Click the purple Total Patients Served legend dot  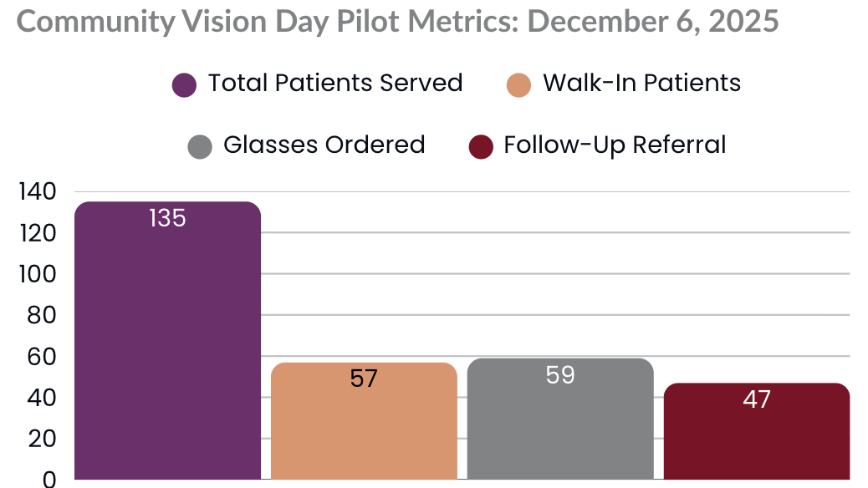184,85
